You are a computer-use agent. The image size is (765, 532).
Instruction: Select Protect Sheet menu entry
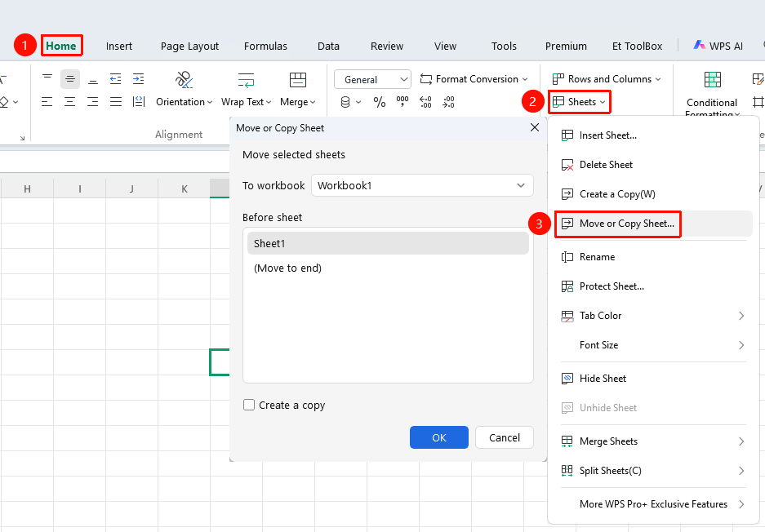(x=653, y=286)
